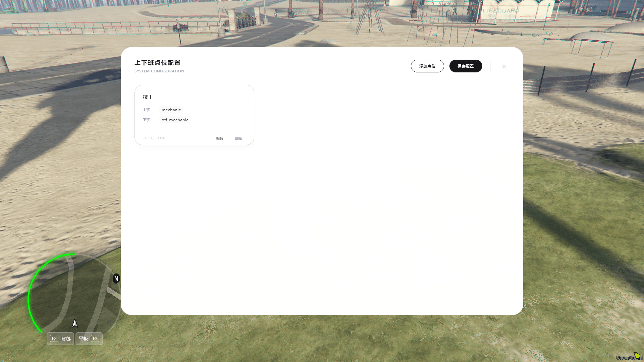The image size is (644, 362).
Task: Click the -1351, -1136 coordinates text
Action: tap(154, 138)
